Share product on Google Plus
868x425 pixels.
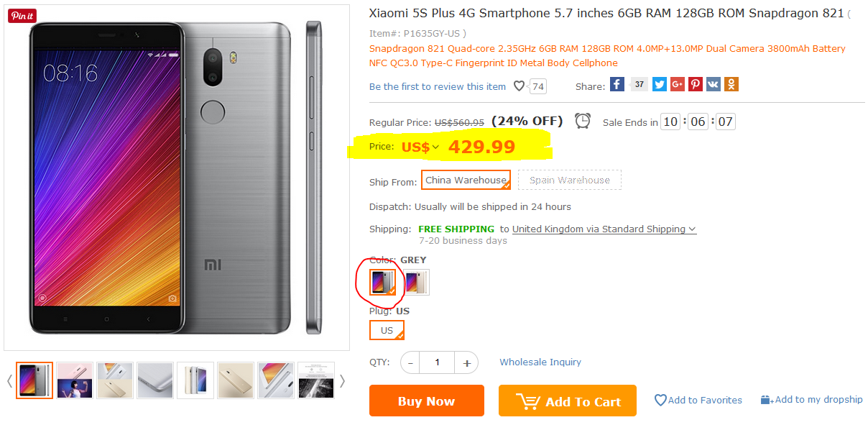coord(678,85)
